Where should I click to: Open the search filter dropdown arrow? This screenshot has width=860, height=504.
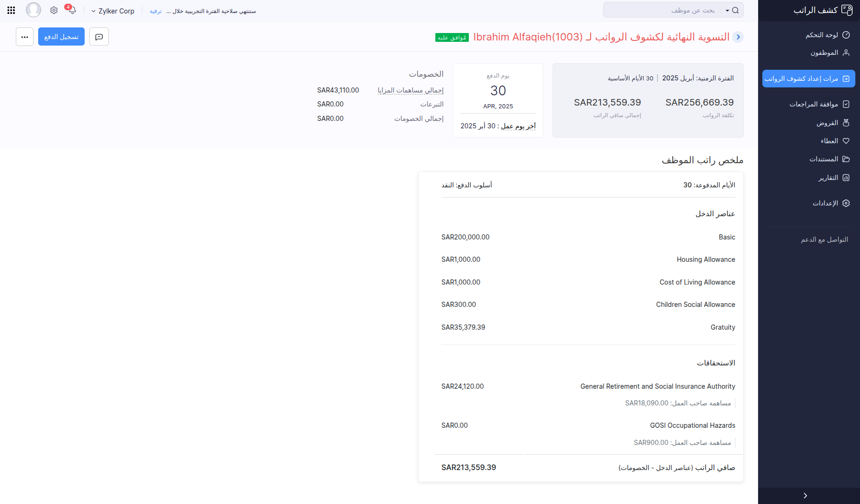(x=727, y=10)
